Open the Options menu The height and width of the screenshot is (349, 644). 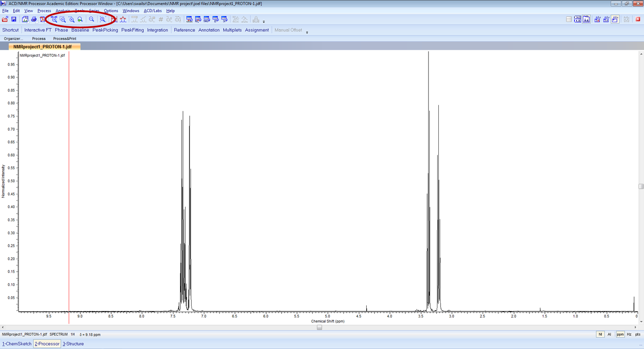[x=111, y=11]
